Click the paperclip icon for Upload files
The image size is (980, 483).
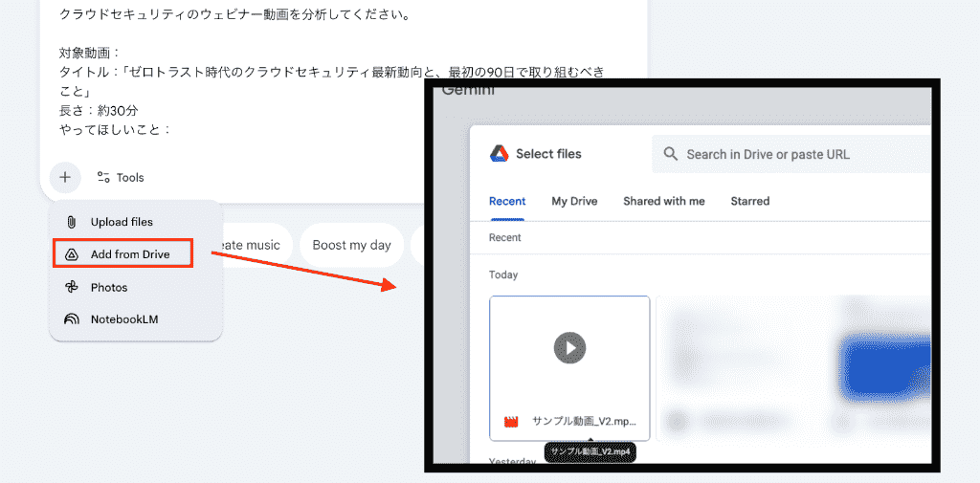(x=72, y=222)
